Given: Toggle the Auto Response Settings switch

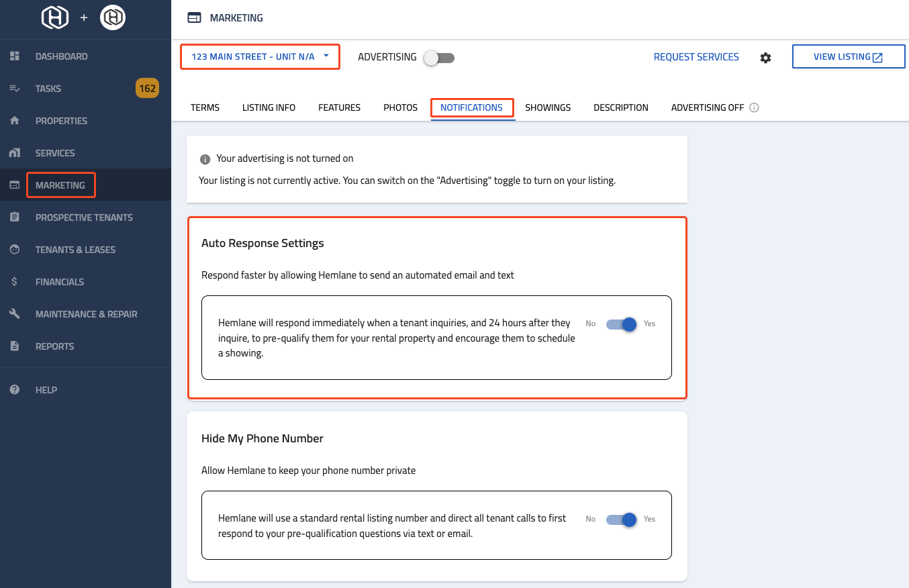Looking at the screenshot, I should click(622, 324).
